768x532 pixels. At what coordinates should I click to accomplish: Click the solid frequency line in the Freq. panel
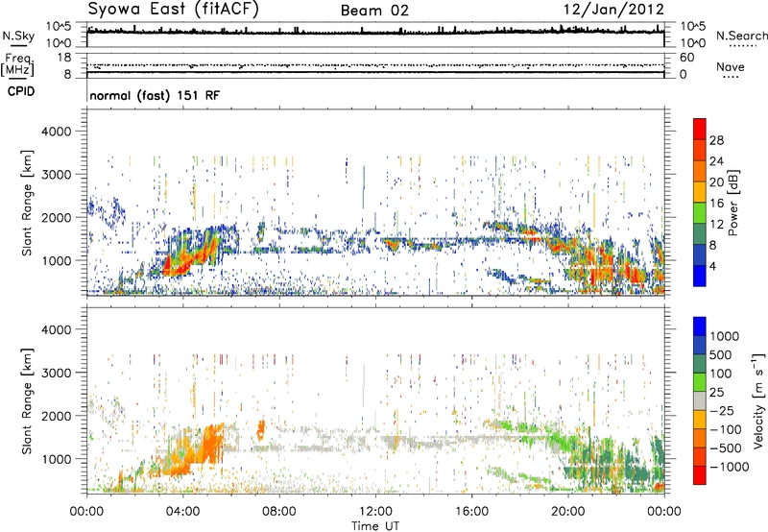click(375, 72)
